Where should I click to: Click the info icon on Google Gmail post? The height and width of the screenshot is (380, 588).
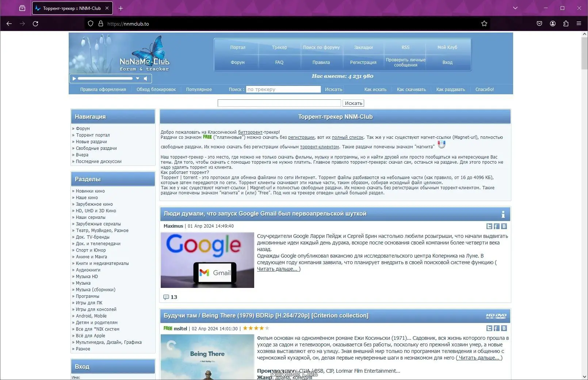(503, 214)
